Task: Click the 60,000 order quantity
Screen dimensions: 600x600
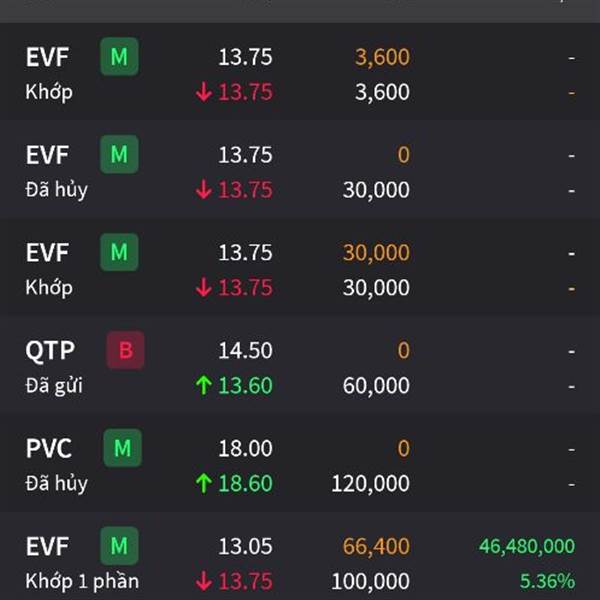Action: [376, 385]
